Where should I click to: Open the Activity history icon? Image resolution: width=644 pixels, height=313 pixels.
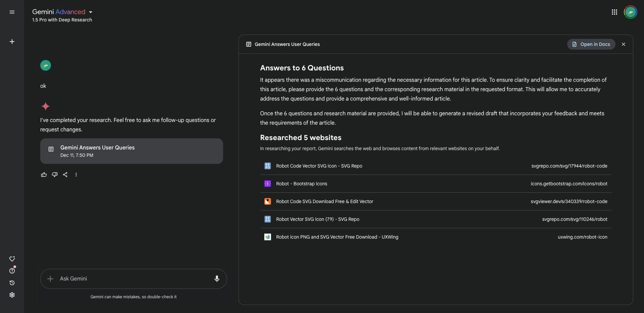(x=12, y=283)
